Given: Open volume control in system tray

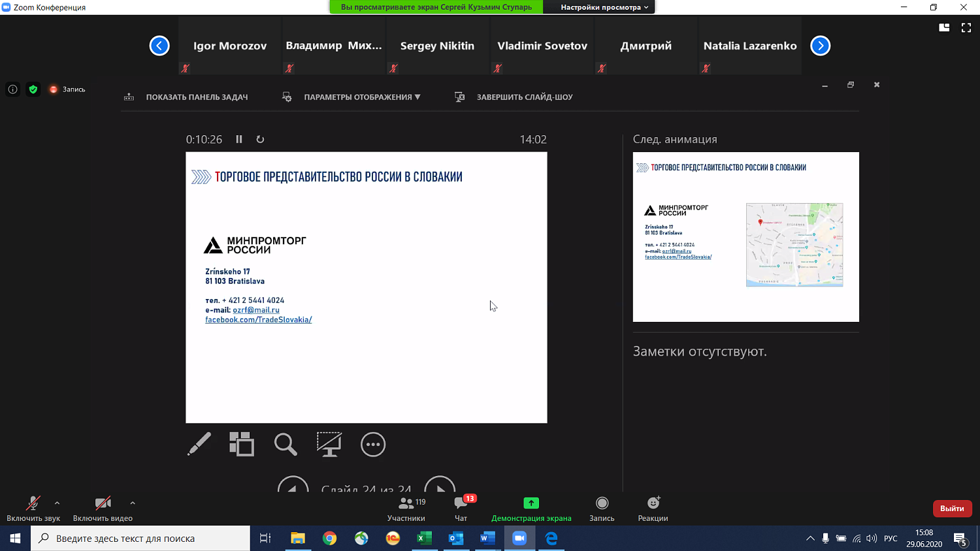Looking at the screenshot, I should tap(872, 539).
